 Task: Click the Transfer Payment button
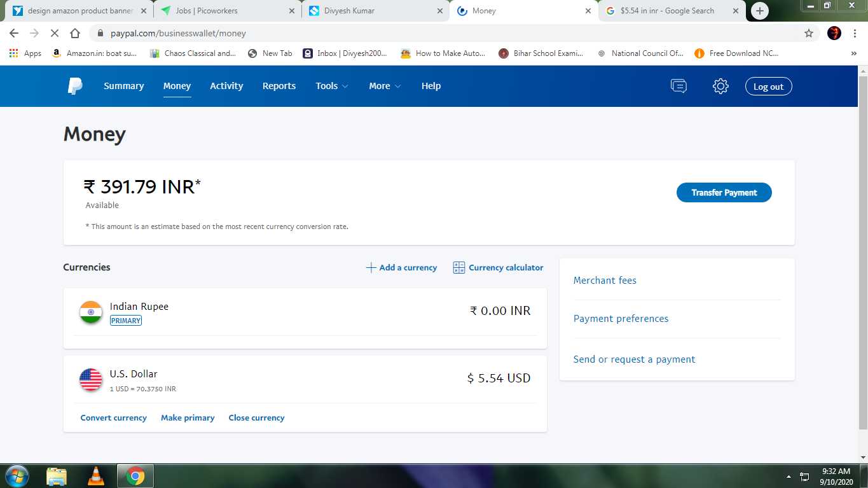pyautogui.click(x=724, y=193)
